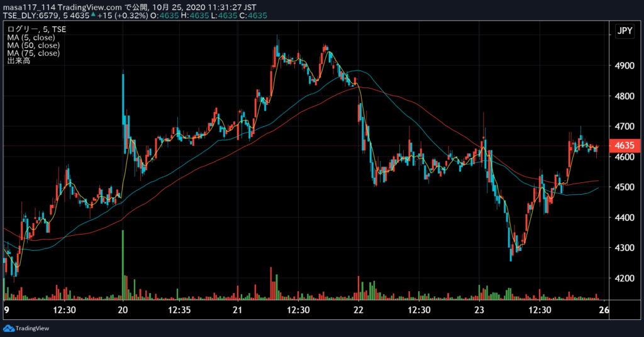Click the 4500 price axis label
This screenshot has width=644, height=337.
point(625,187)
